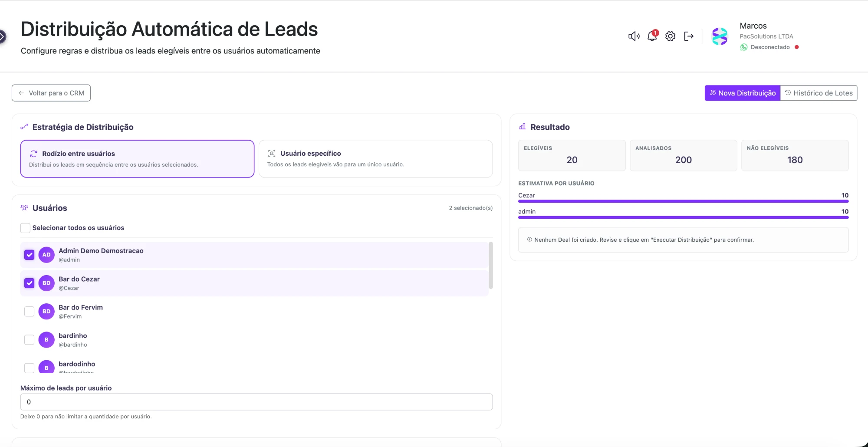
Task: Click the AD avatar of Admin Demo
Action: [x=46, y=255]
